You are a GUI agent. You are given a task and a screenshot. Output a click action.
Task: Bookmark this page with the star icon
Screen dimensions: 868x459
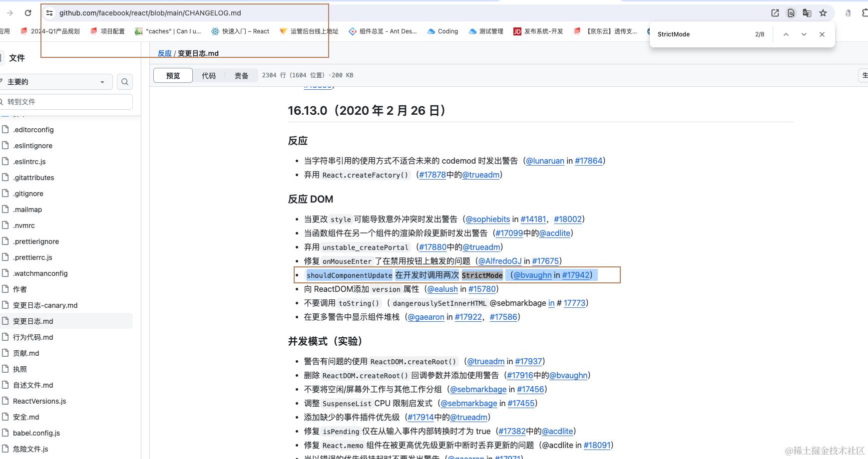pos(823,13)
